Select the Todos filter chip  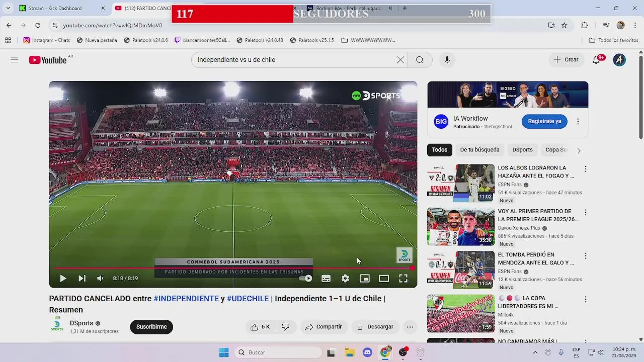(439, 150)
